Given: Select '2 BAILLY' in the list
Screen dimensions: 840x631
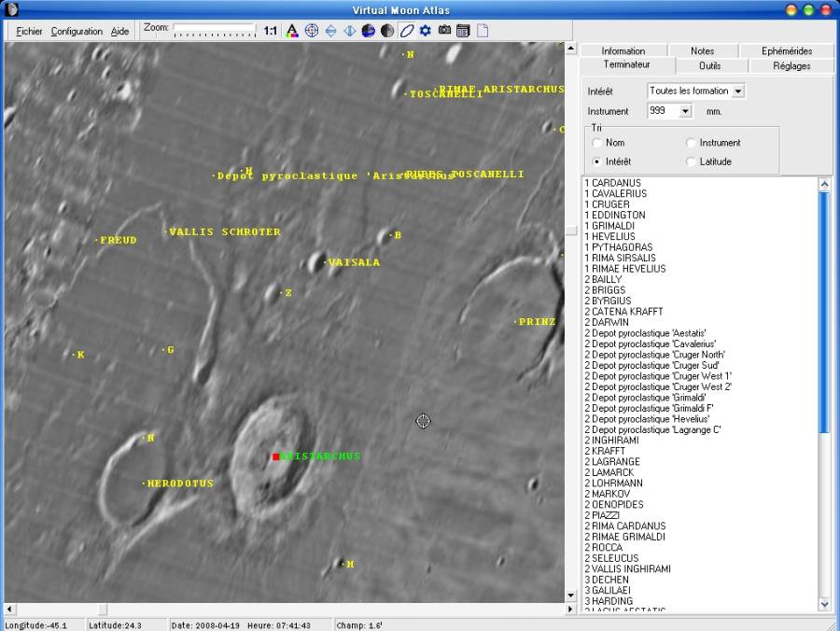Looking at the screenshot, I should (x=603, y=279).
